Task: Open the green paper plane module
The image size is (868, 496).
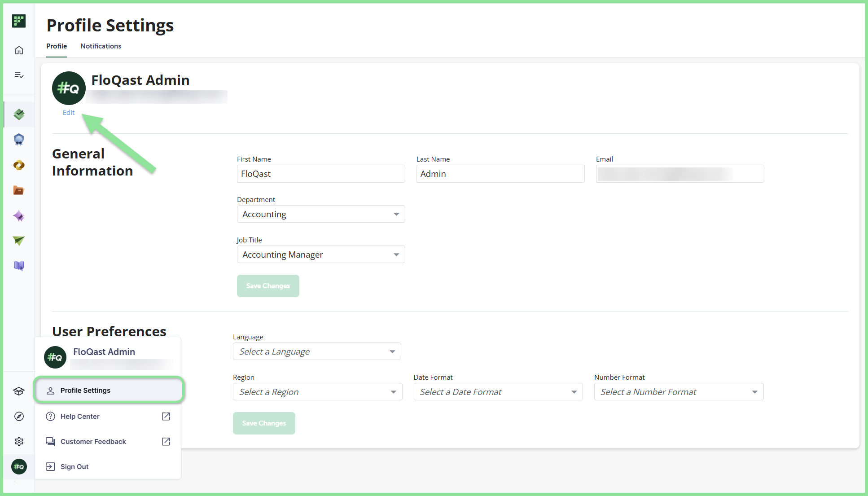Action: click(x=19, y=241)
